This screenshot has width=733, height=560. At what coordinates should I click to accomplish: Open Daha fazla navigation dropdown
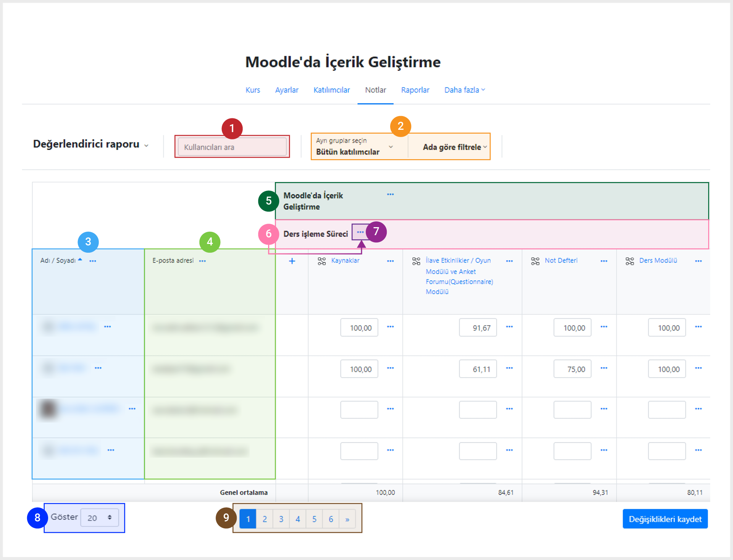pyautogui.click(x=465, y=90)
